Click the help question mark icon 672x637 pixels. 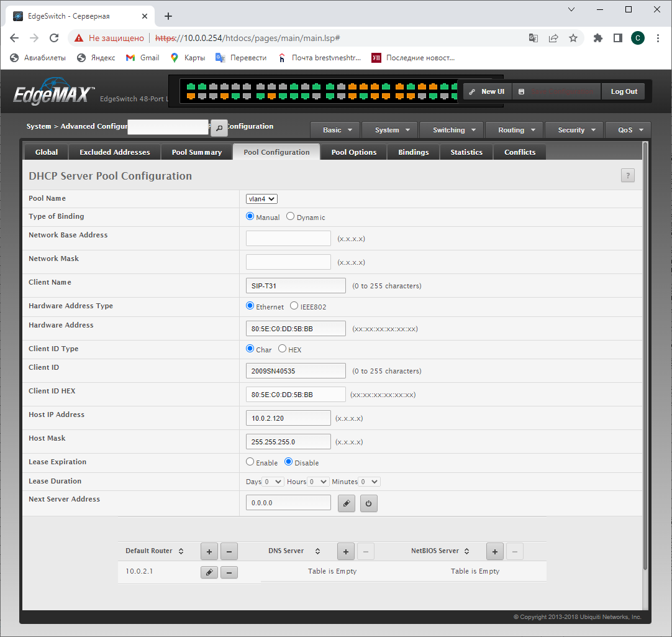point(627,176)
